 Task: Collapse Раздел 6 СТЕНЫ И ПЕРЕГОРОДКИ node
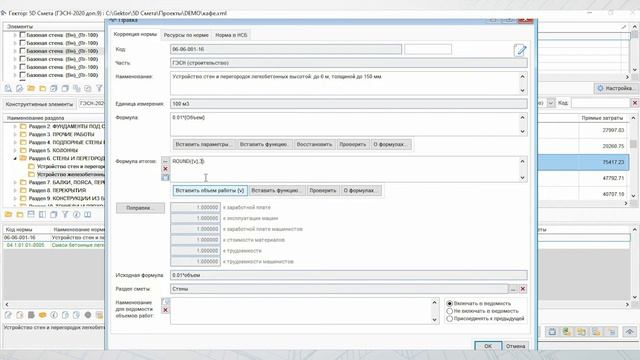15,158
